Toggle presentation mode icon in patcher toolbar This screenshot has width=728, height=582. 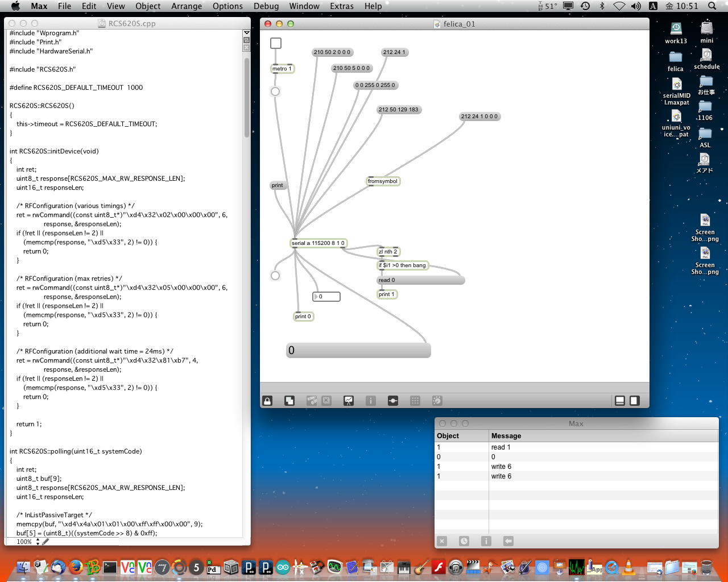point(349,401)
